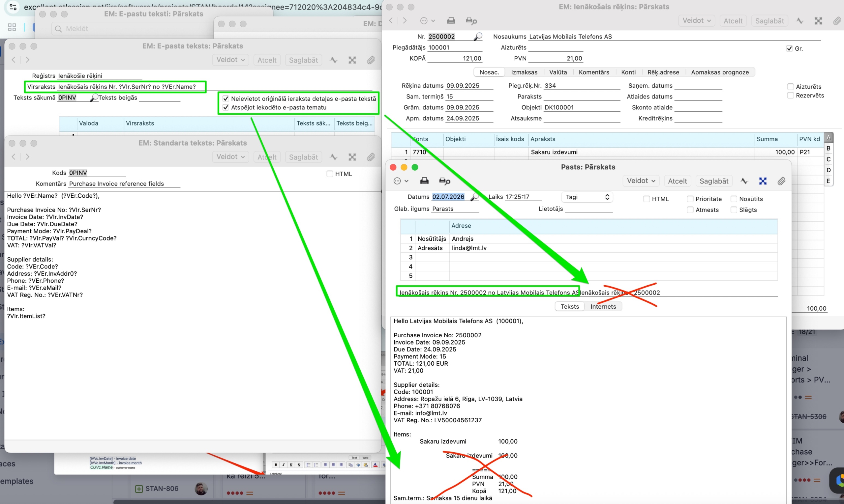Click Saglabāt in the Pasts window
The image size is (844, 504).
713,181
